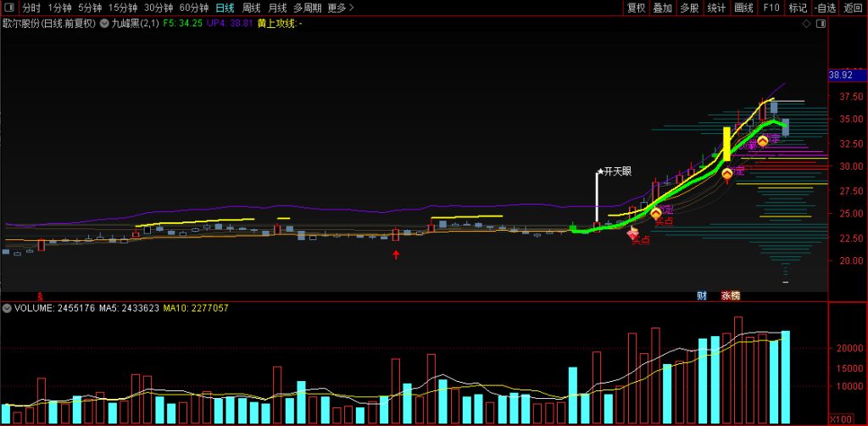Open the volume indicator menu icon beside VOLUME

click(7, 308)
